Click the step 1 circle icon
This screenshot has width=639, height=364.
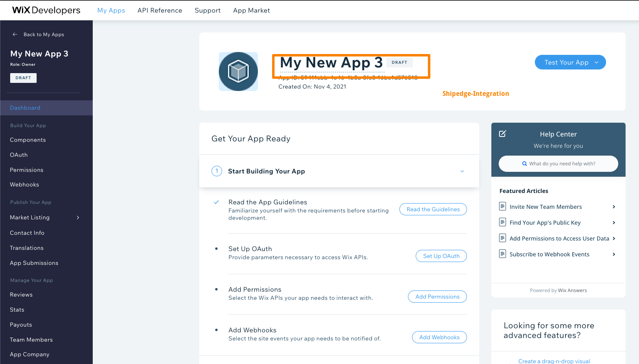[x=217, y=171]
